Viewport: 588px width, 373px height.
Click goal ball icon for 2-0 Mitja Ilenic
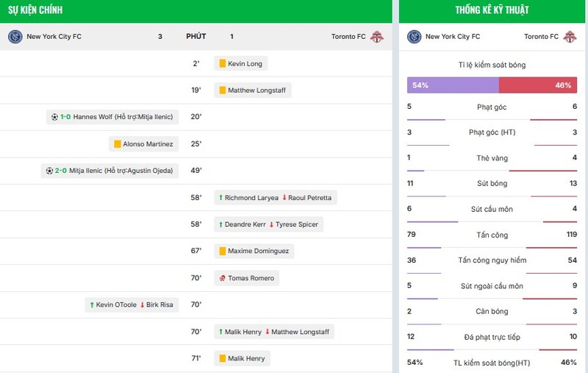pos(49,171)
